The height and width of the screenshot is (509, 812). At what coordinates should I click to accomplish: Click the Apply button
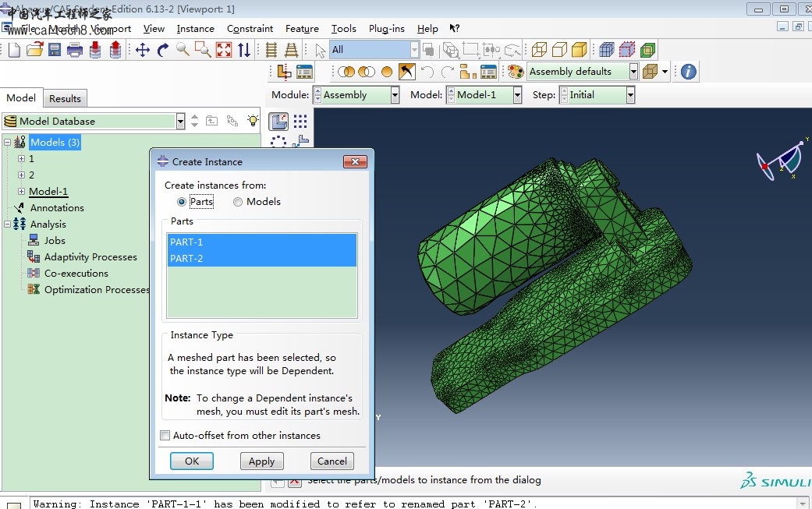[261, 461]
